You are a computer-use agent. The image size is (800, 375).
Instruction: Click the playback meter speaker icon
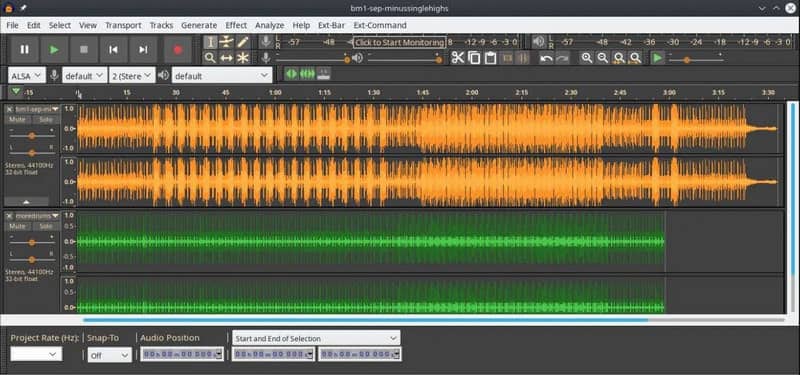tap(538, 42)
